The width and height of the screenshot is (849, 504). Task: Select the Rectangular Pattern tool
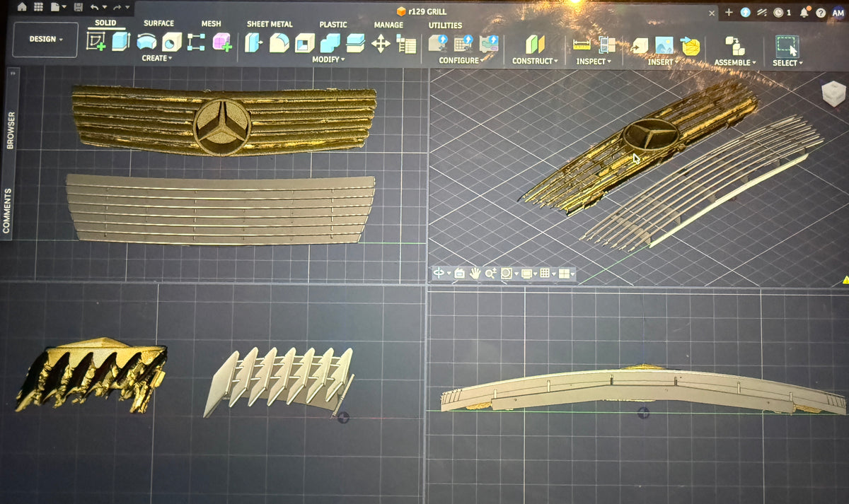[196, 42]
